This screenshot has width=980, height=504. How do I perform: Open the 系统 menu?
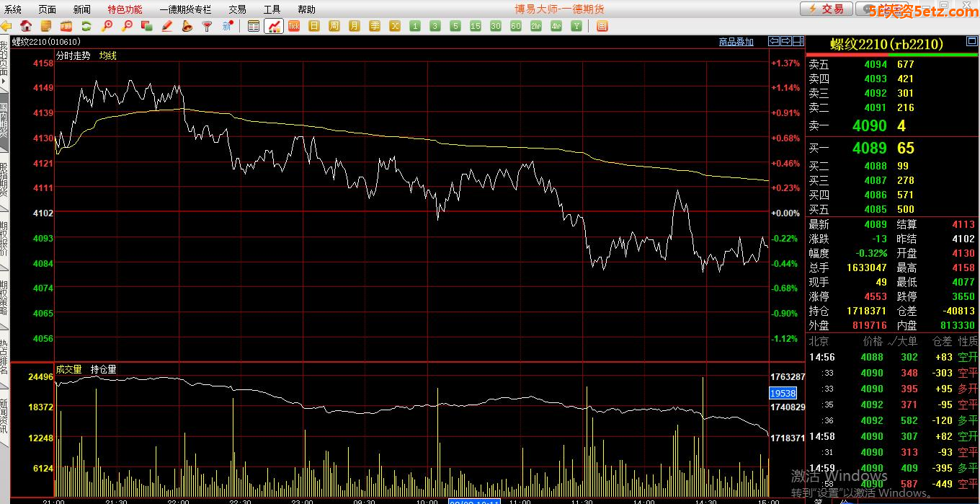click(13, 9)
